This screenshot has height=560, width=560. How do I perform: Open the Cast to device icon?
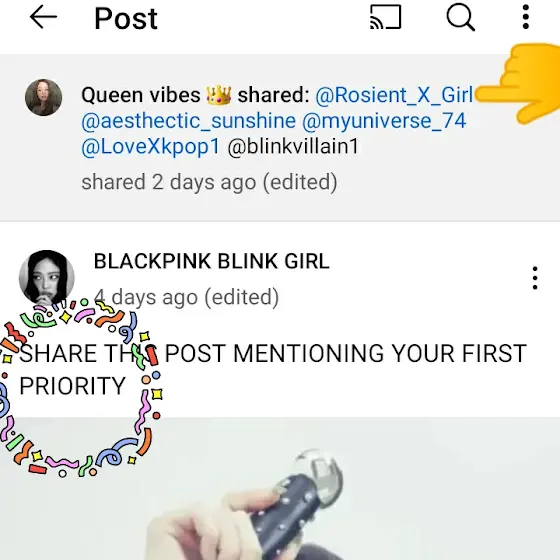point(386,17)
